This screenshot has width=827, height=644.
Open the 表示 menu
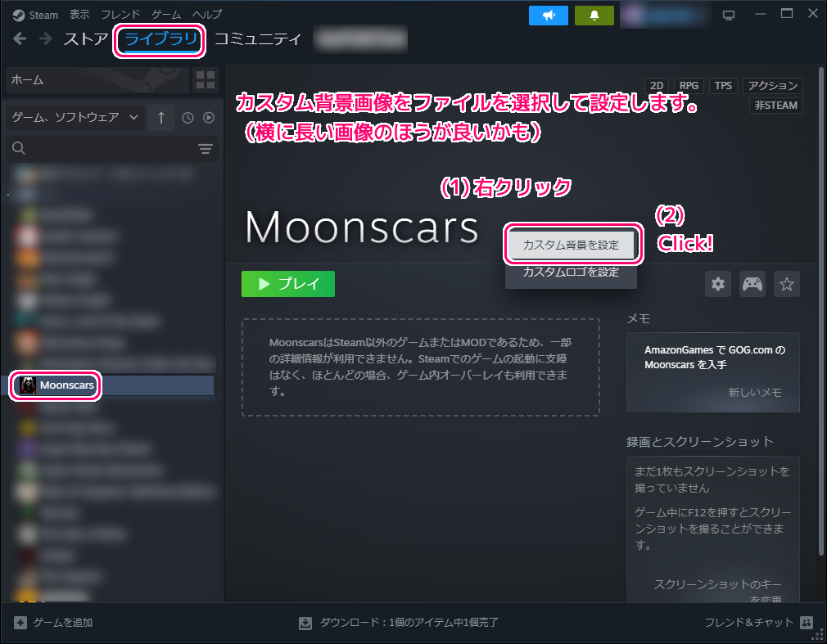(x=79, y=14)
